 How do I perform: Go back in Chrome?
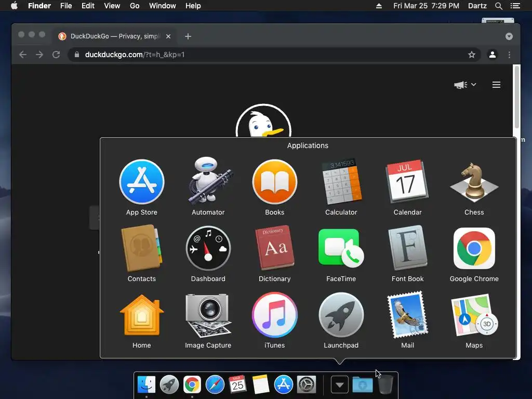23,55
